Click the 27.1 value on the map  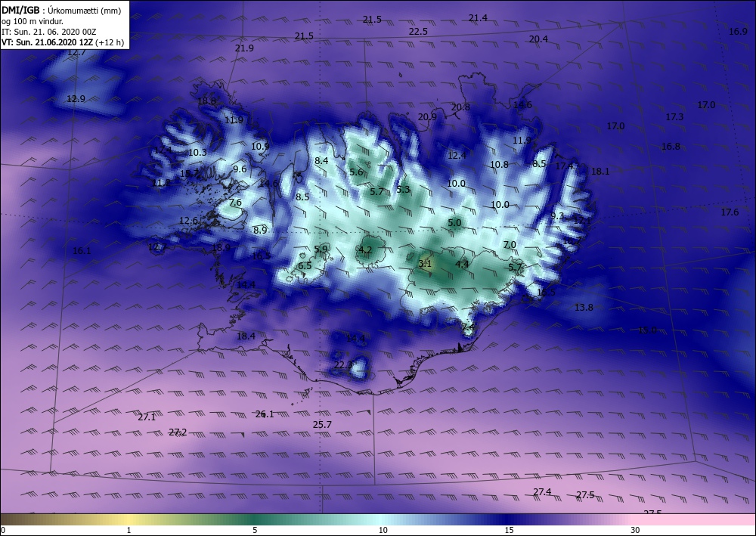coord(147,417)
